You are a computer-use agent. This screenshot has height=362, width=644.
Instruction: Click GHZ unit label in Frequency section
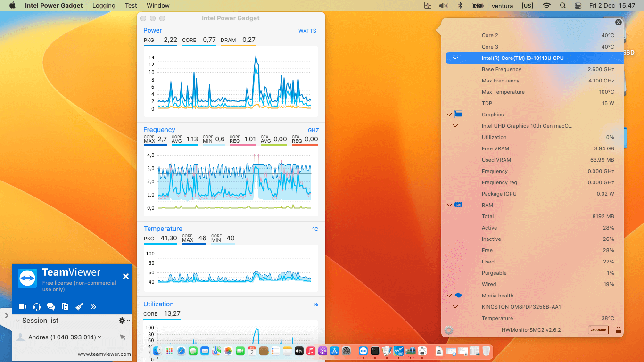tap(313, 130)
